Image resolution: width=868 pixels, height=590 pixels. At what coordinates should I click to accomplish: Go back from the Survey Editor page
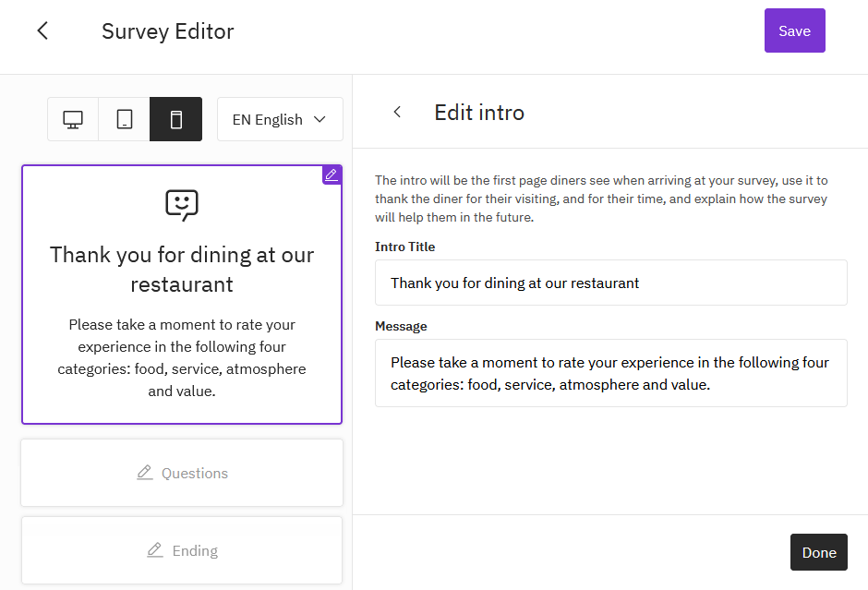click(x=42, y=30)
